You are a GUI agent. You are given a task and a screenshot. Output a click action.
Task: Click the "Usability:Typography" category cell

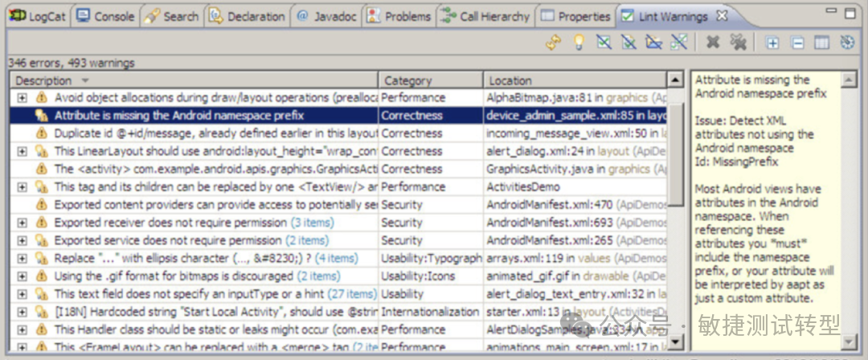click(432, 258)
